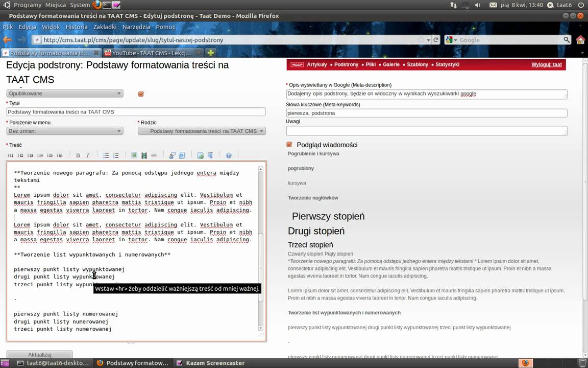Switch to taat6@taat6-desktop terminal taskbar item
This screenshot has width=588, height=368.
click(x=53, y=363)
